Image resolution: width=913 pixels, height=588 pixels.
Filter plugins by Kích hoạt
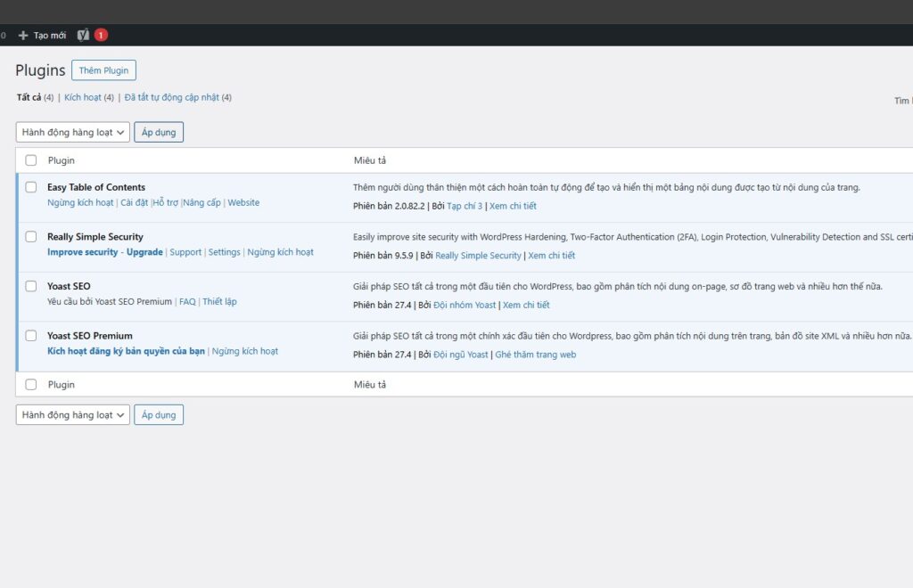coord(83,97)
